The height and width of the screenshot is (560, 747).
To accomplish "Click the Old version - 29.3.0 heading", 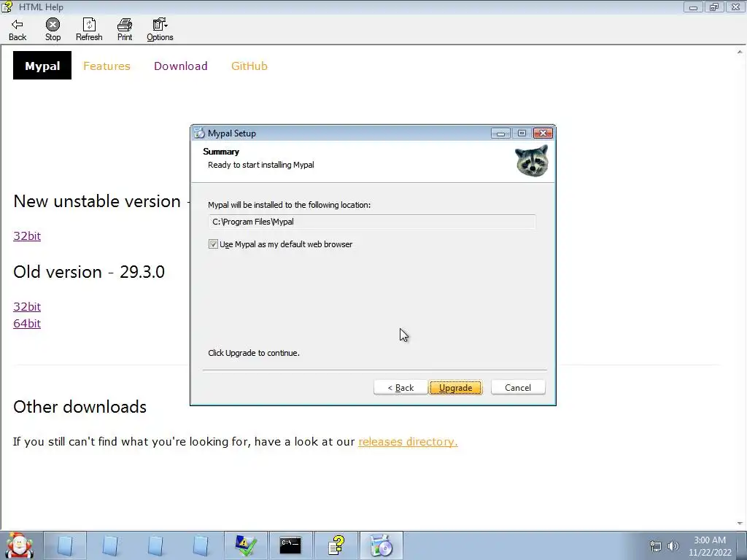I will click(89, 272).
